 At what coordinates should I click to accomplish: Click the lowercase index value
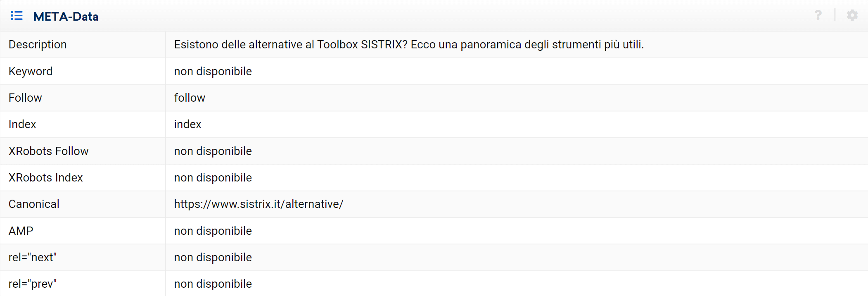pos(187,124)
